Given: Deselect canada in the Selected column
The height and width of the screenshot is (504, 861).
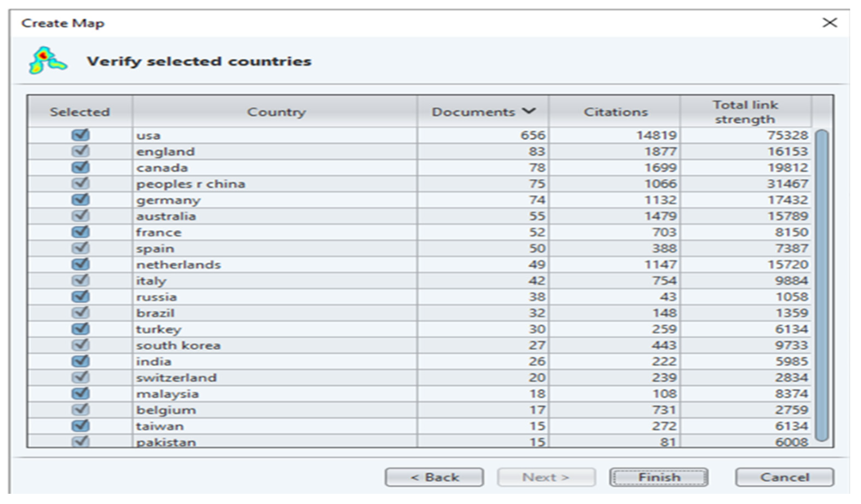Looking at the screenshot, I should click(81, 167).
